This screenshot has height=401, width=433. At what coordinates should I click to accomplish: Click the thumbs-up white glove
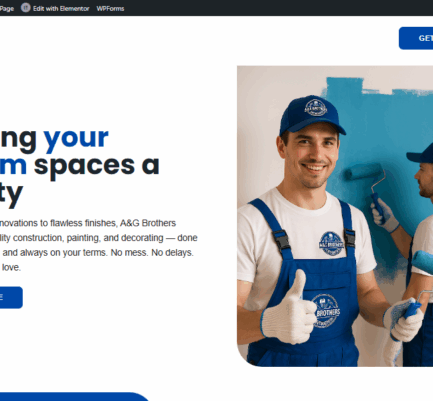(x=288, y=312)
